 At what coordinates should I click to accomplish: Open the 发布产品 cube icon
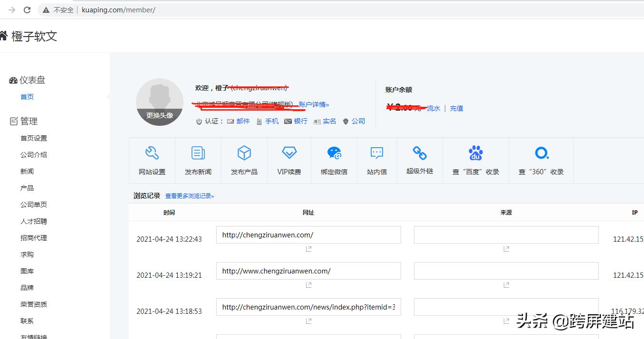pos(244,153)
